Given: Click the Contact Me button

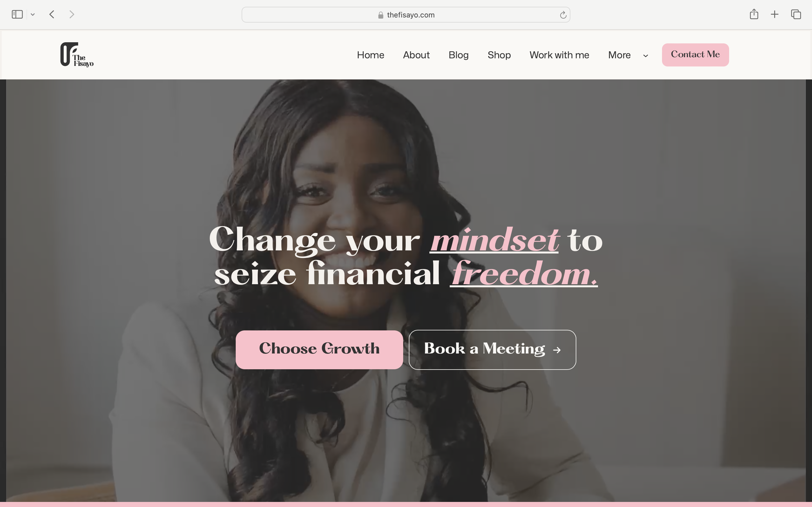Looking at the screenshot, I should pos(695,55).
